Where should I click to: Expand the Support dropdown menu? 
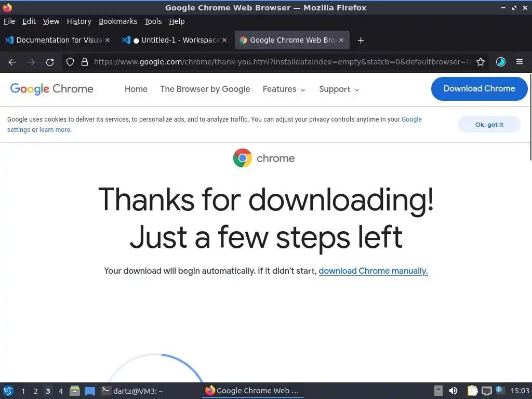(339, 89)
